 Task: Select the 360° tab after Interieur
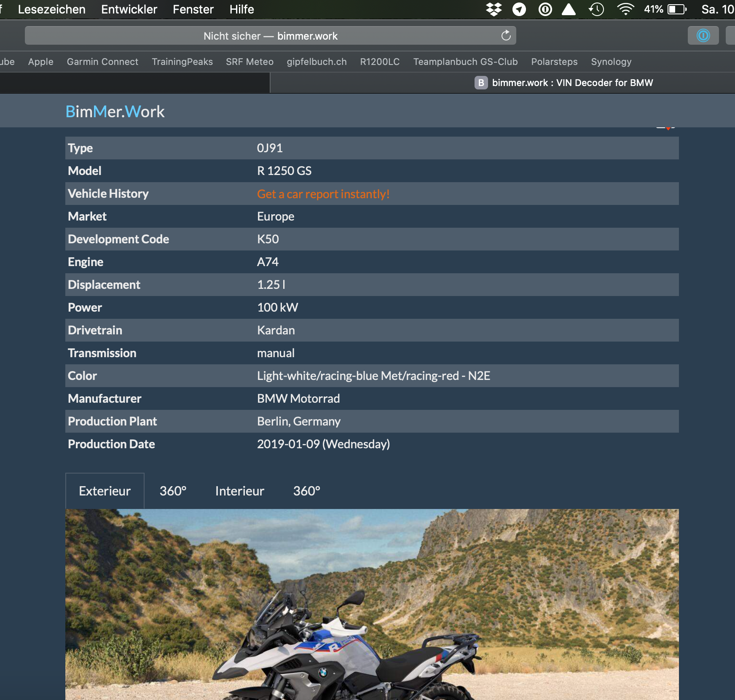(x=306, y=491)
